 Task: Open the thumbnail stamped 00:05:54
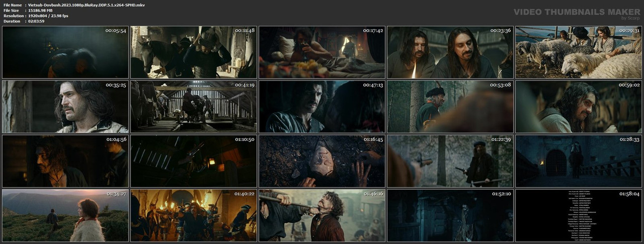[65, 52]
